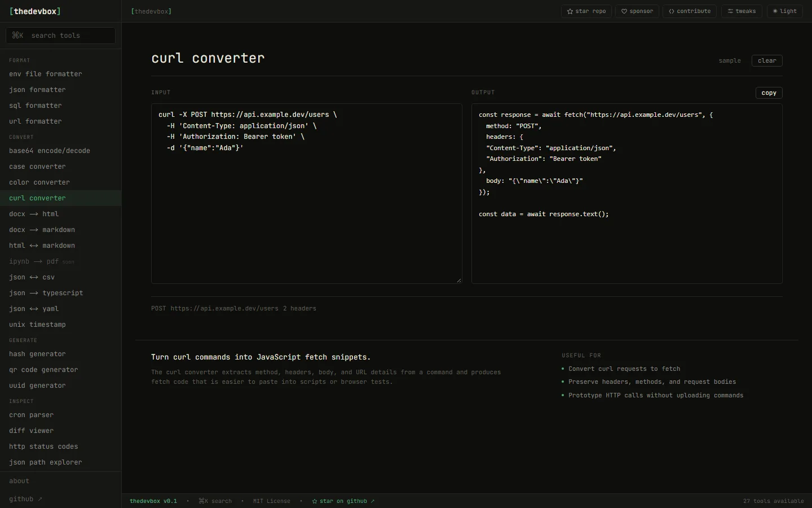
Task: Click 'Convert curl requests to fetch' item
Action: point(624,369)
